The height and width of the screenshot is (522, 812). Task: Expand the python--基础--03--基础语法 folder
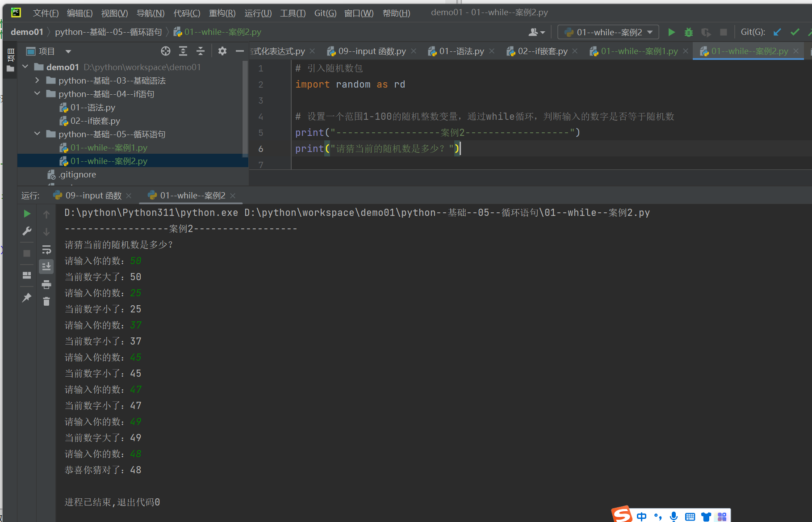click(x=38, y=80)
